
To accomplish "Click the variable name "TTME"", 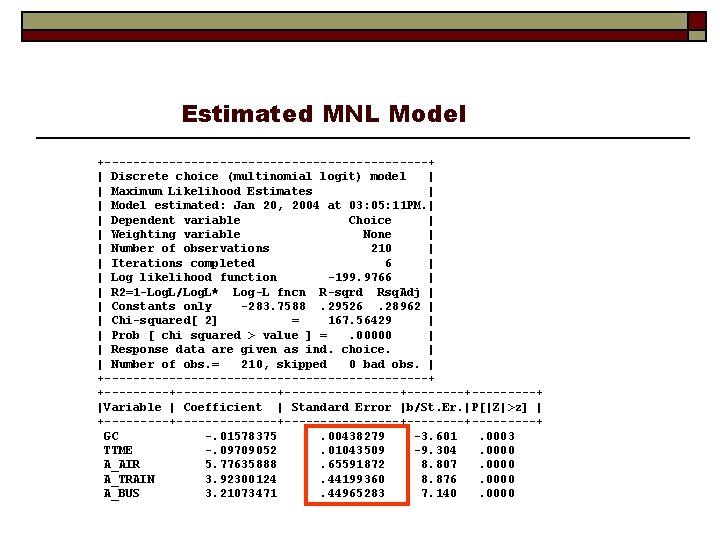I will tap(118, 450).
